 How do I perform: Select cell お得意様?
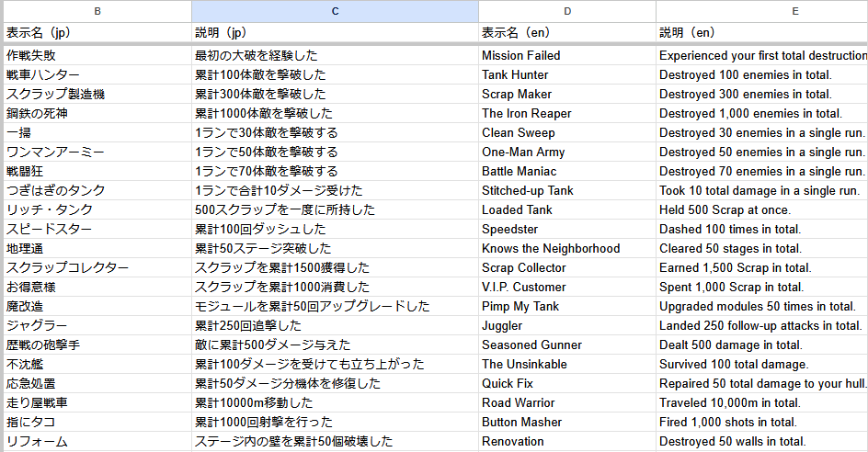(97, 288)
